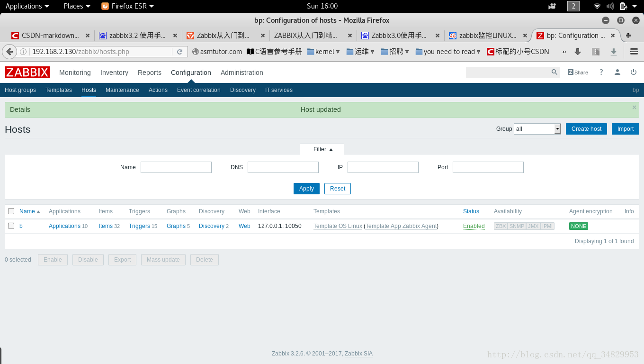Viewport: 644px width, 364px height.
Task: Open Actions submenu
Action: tap(158, 90)
